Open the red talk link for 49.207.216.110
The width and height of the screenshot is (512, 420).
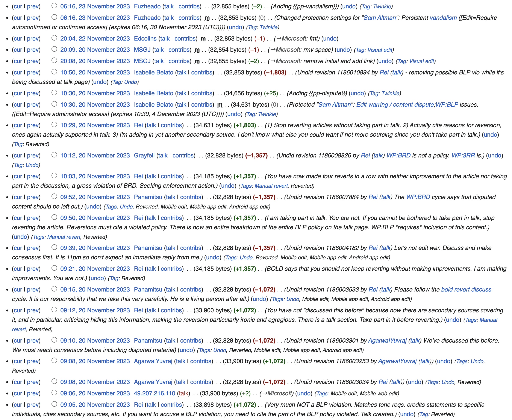pyautogui.click(x=183, y=393)
